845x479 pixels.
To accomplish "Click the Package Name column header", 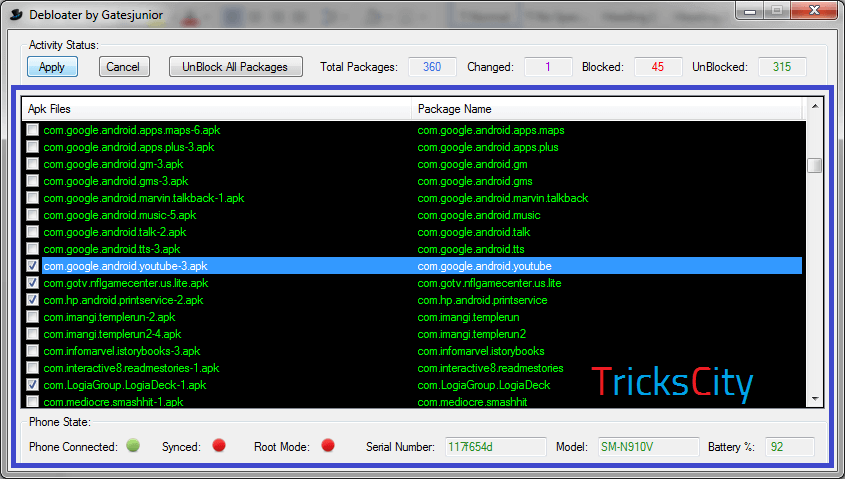I will [607, 109].
